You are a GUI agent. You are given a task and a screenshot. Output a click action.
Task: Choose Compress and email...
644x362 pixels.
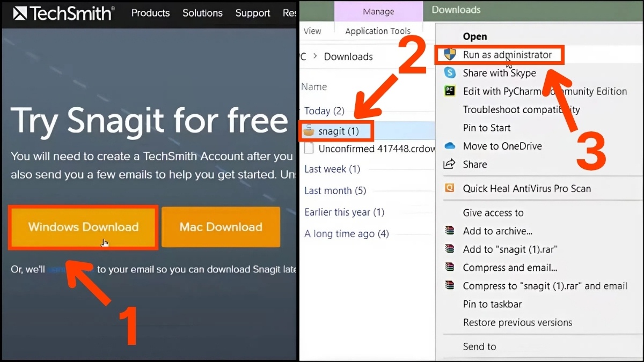point(510,268)
